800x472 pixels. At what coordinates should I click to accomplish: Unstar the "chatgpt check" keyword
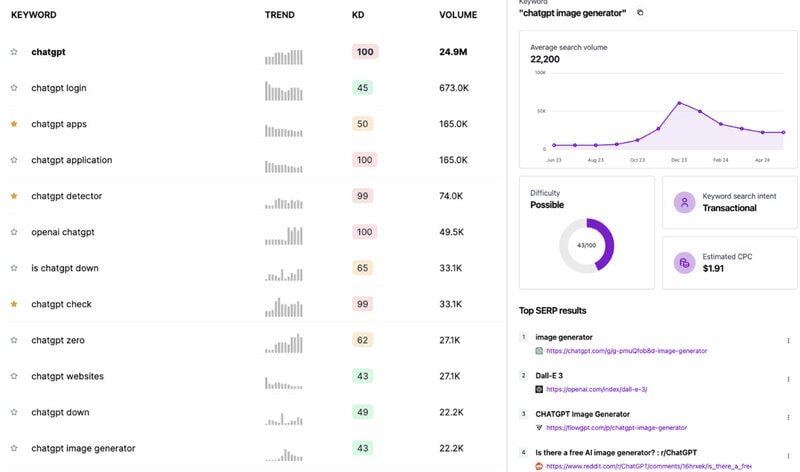click(14, 304)
